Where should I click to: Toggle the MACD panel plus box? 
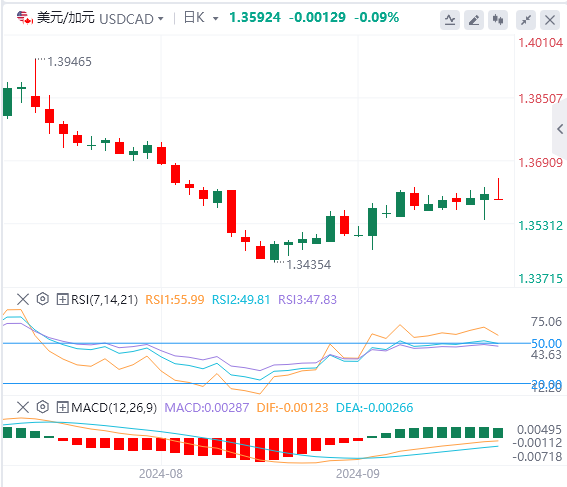tap(63, 407)
